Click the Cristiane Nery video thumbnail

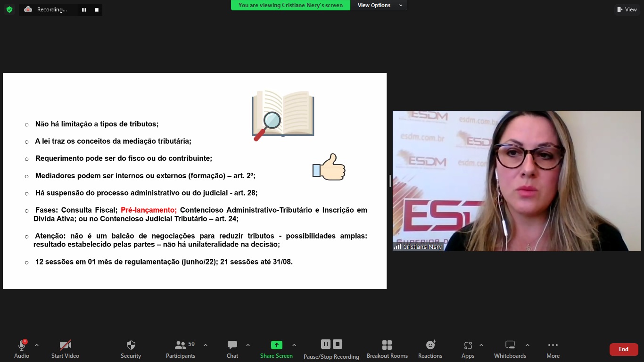click(x=517, y=181)
